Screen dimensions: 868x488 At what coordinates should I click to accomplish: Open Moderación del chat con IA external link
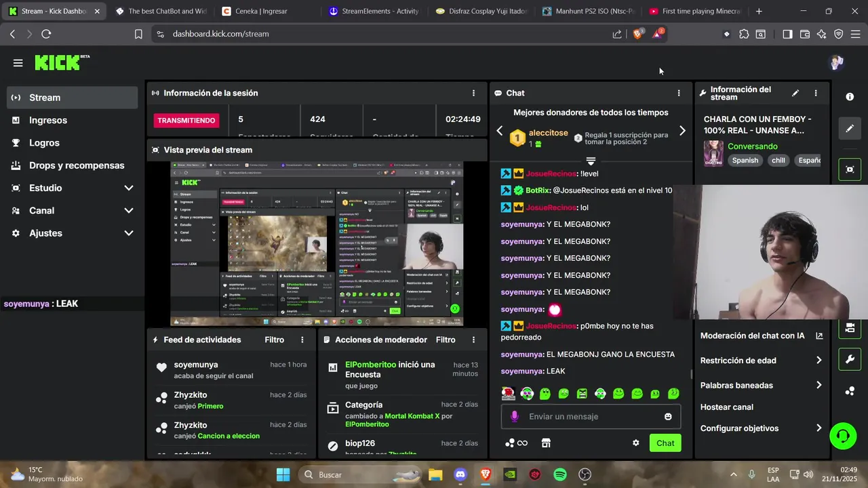[819, 335]
